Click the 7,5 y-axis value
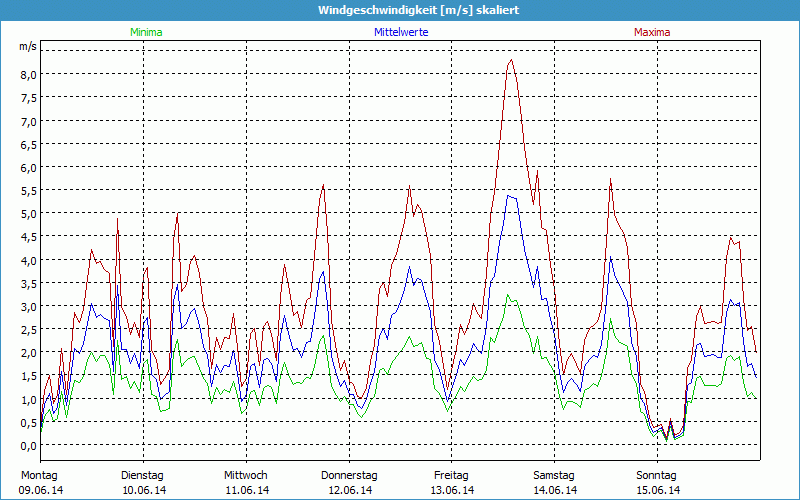The width and height of the screenshot is (800, 500). tap(28, 98)
